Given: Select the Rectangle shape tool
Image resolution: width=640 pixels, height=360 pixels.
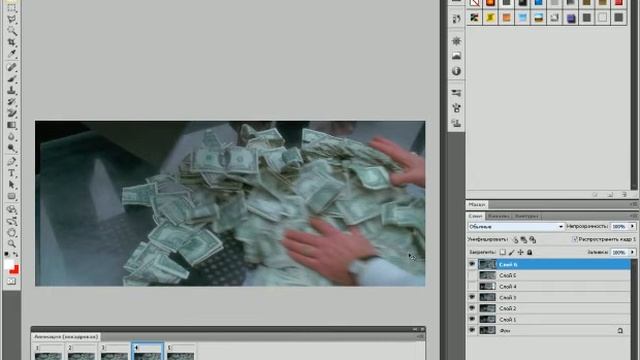Looking at the screenshot, I should tap(12, 196).
